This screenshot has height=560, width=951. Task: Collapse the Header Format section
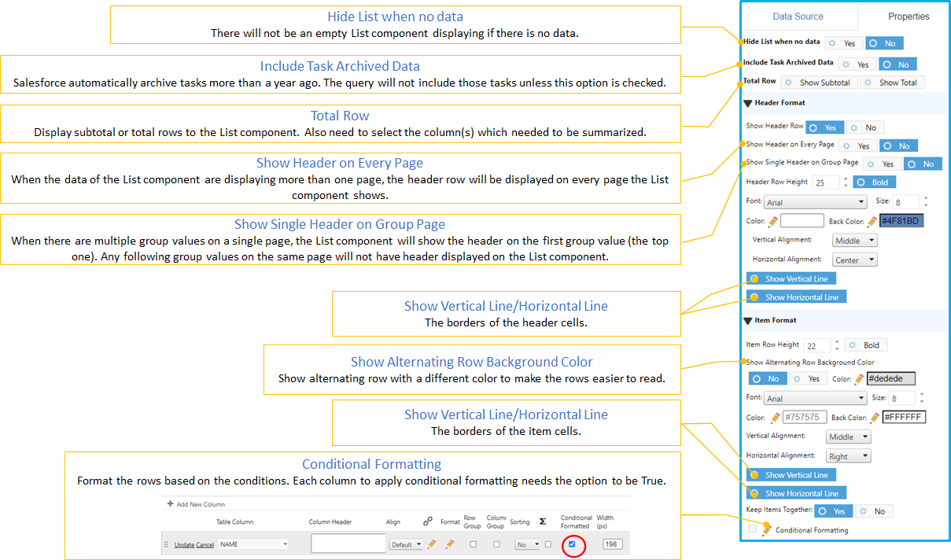(747, 103)
